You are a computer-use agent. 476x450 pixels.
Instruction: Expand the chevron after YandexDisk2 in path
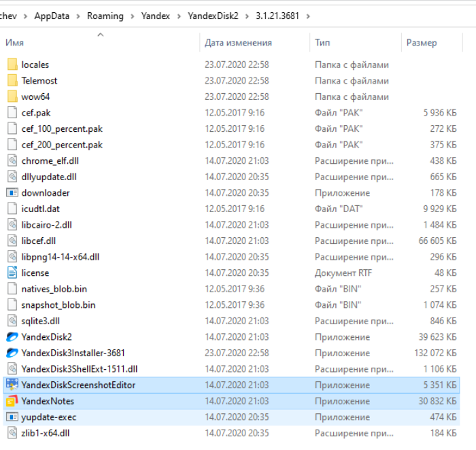(247, 16)
